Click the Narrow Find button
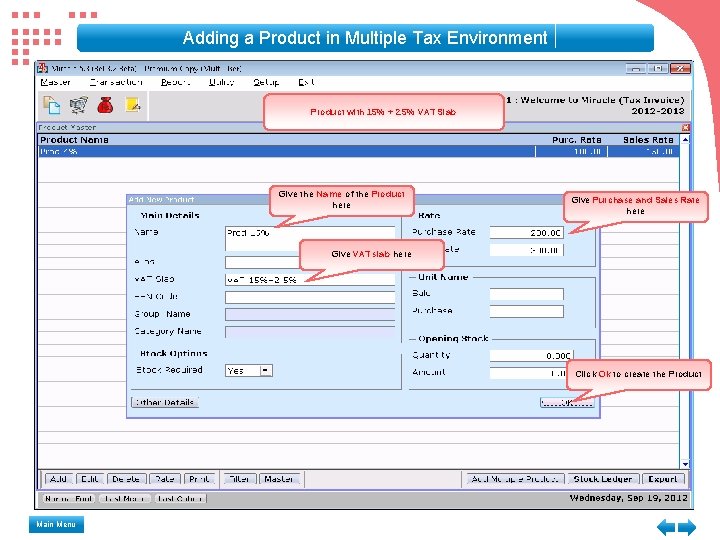 69,499
